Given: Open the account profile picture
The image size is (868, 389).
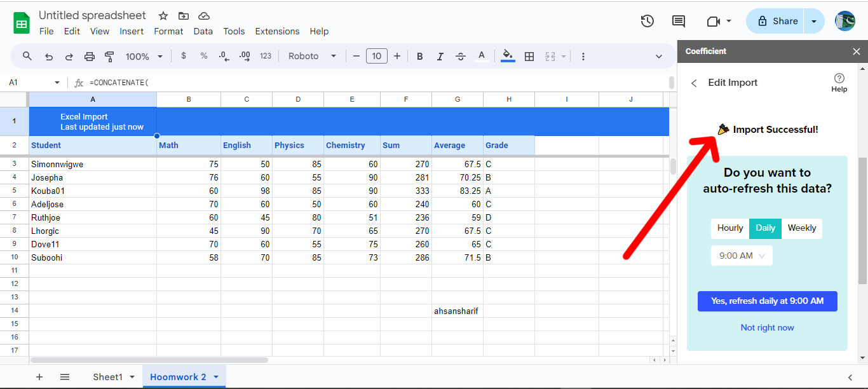Looking at the screenshot, I should 845,21.
